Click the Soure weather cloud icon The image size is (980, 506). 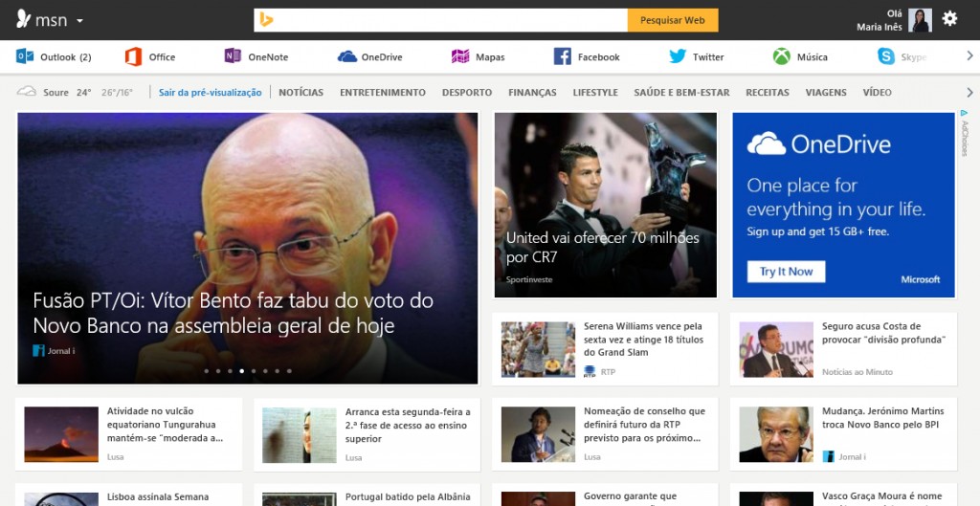coord(26,92)
